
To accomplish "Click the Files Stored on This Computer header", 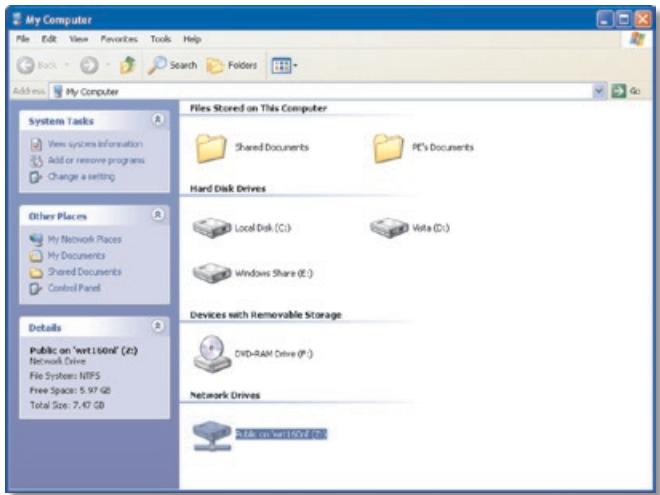I will [x=258, y=108].
